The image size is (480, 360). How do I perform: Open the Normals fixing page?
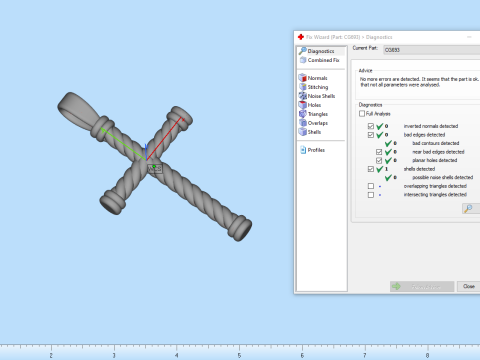point(313,78)
